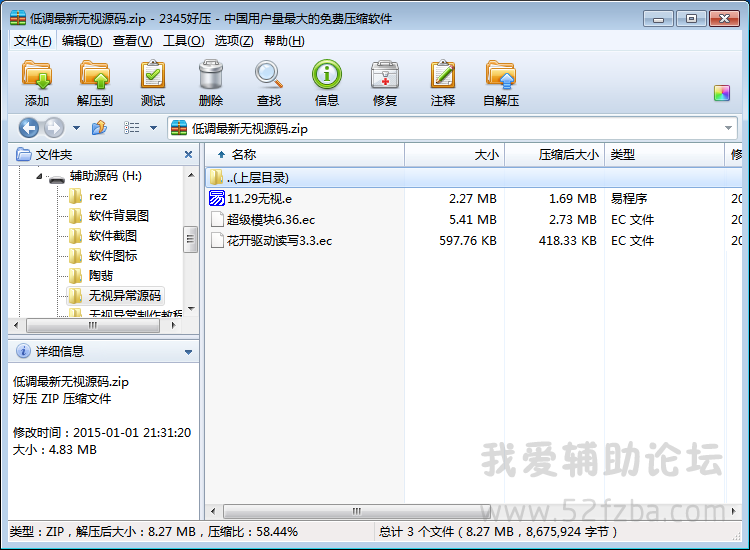This screenshot has height=550, width=750.
Task: Select the 软件背景图 folder in tree
Action: (x=119, y=216)
